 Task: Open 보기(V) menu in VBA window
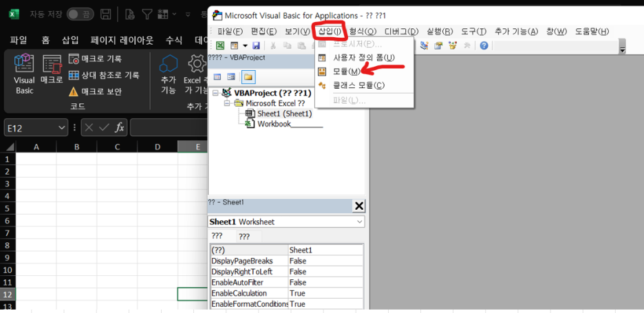[297, 31]
